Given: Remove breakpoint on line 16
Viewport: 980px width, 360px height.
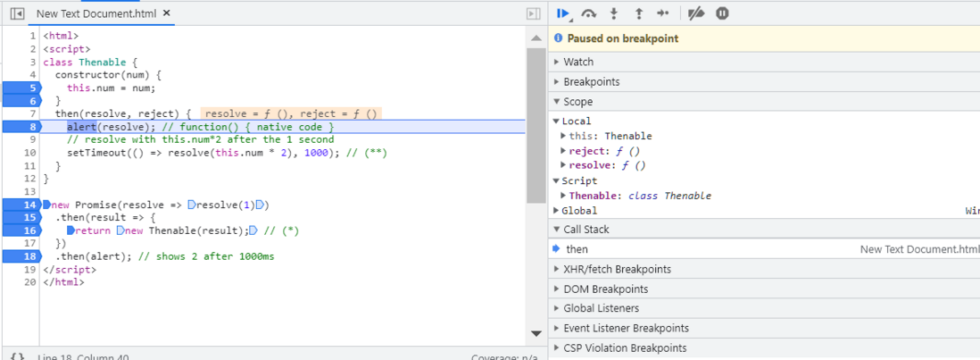Looking at the screenshot, I should click(x=21, y=230).
